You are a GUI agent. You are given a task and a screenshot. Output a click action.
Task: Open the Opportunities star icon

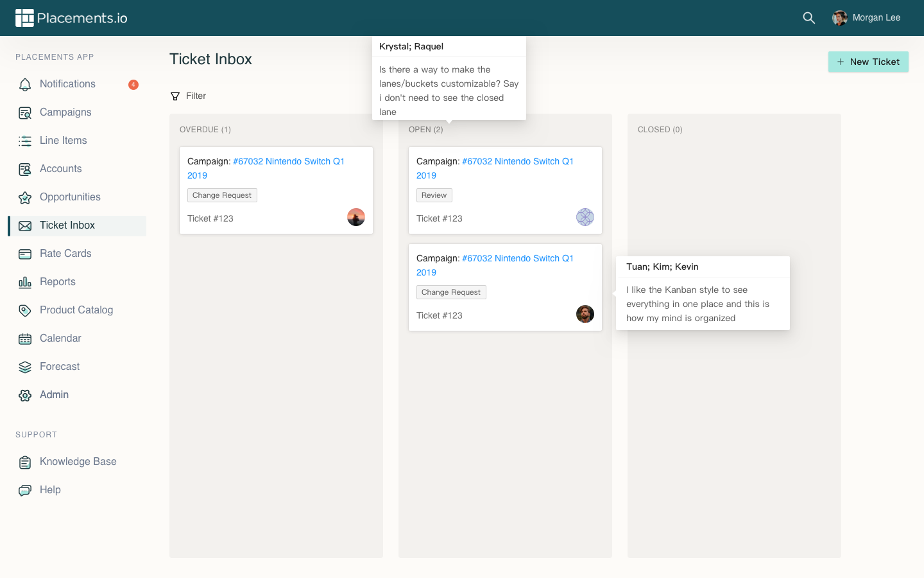pos(25,198)
